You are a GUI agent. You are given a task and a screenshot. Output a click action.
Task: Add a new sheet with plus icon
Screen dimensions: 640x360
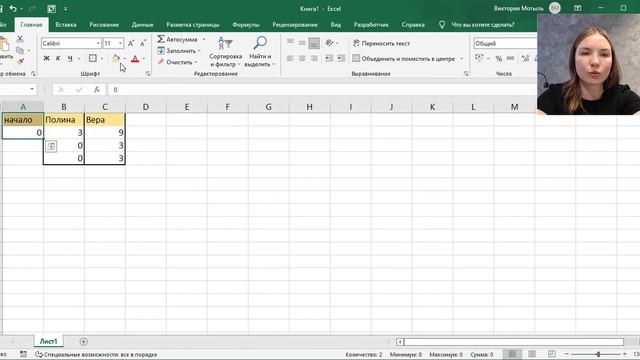coord(83,342)
